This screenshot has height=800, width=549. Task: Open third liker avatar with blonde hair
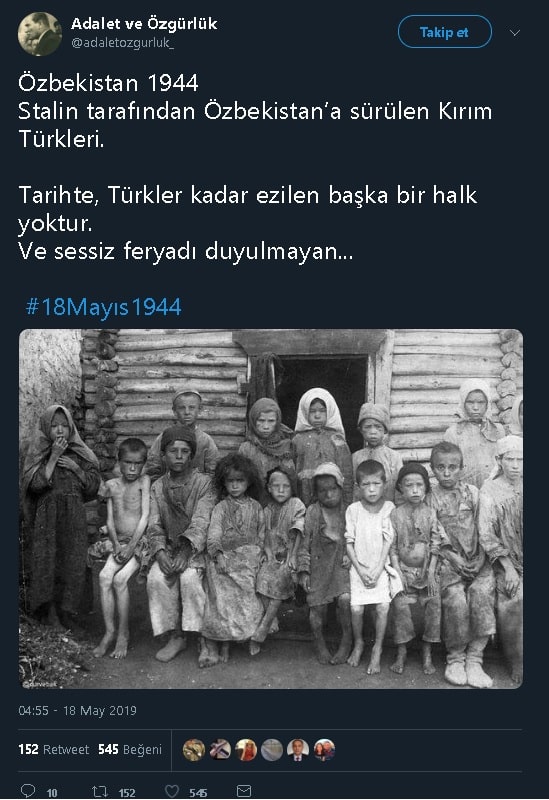(246, 750)
